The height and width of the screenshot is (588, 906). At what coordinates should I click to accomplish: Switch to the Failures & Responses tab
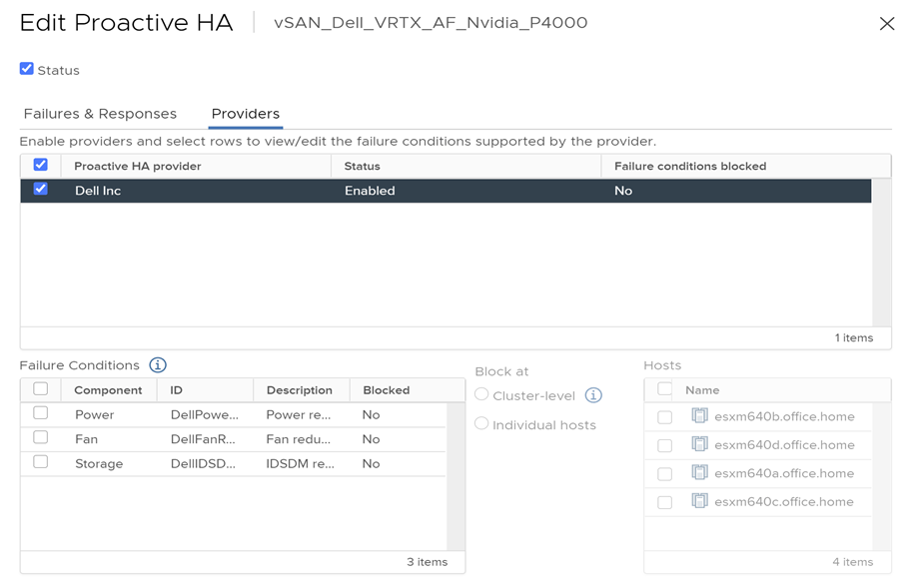(x=100, y=114)
